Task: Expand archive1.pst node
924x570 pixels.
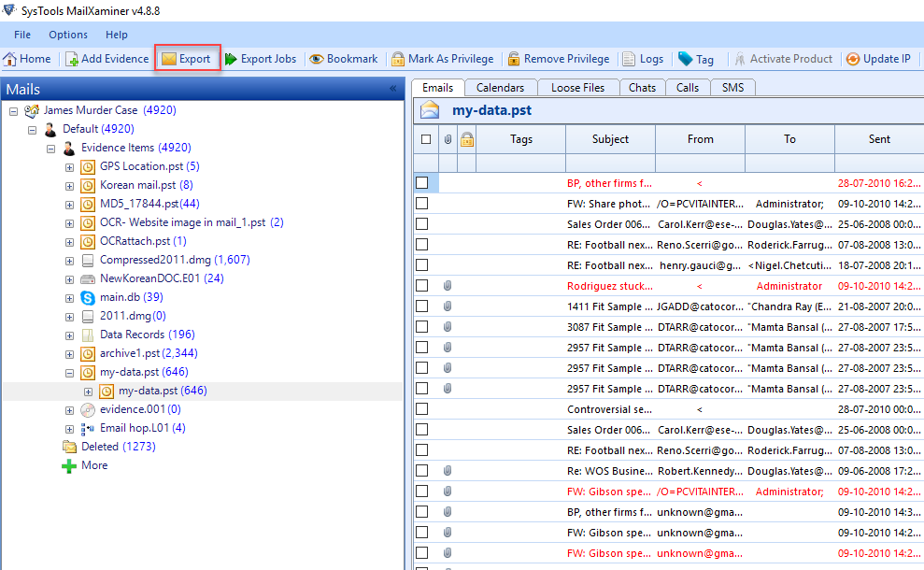Action: [x=69, y=354]
